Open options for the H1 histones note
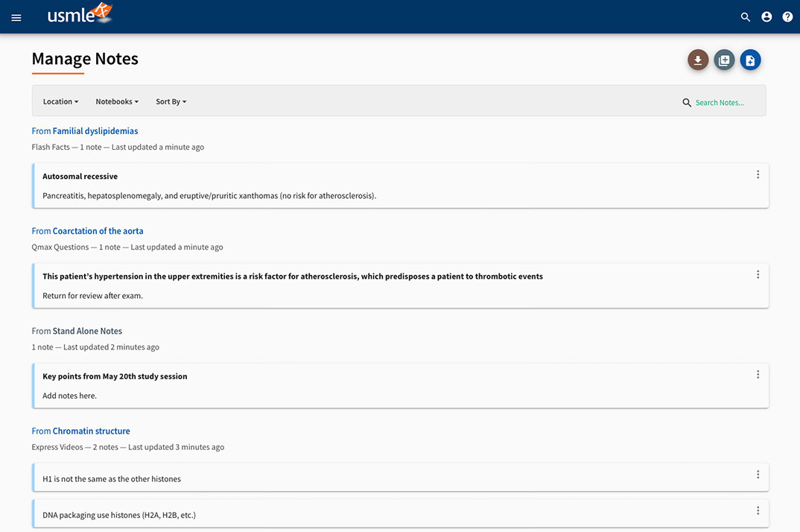The height and width of the screenshot is (532, 800). [x=758, y=475]
